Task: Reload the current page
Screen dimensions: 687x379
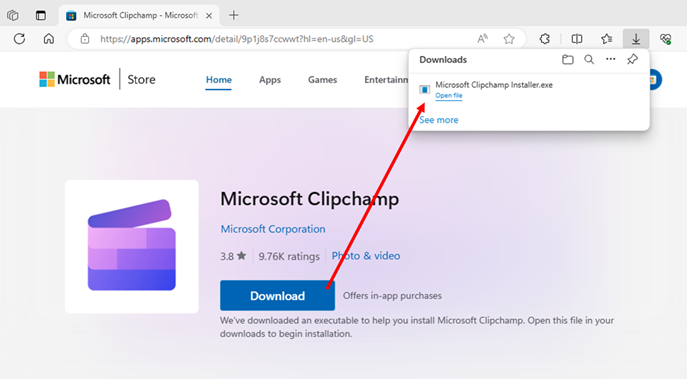Action: (x=19, y=39)
